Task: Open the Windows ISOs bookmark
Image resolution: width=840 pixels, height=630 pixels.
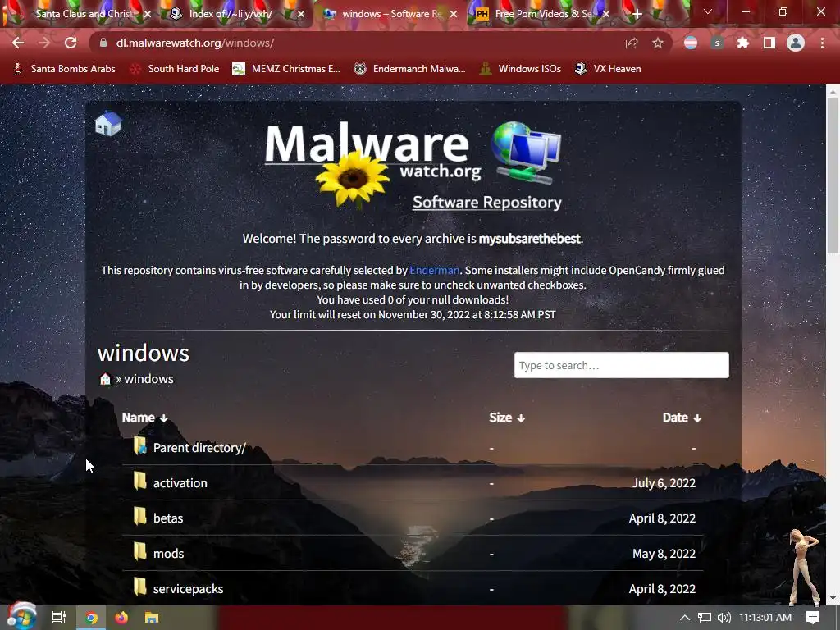Action: point(520,69)
